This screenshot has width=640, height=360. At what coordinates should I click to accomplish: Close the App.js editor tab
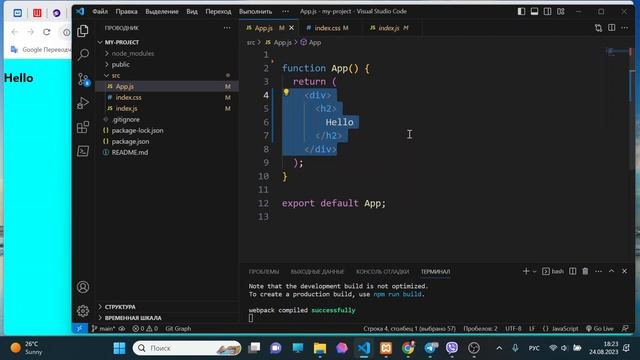point(291,28)
